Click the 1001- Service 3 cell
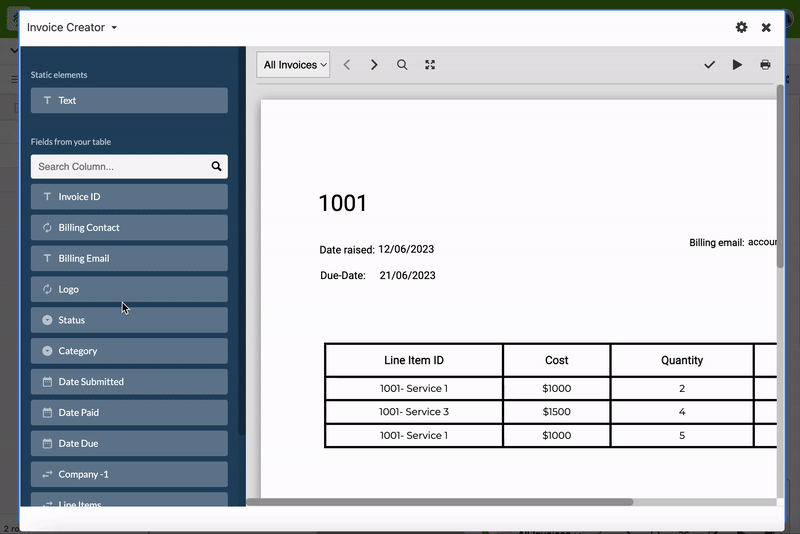This screenshot has width=800, height=534. [414, 412]
